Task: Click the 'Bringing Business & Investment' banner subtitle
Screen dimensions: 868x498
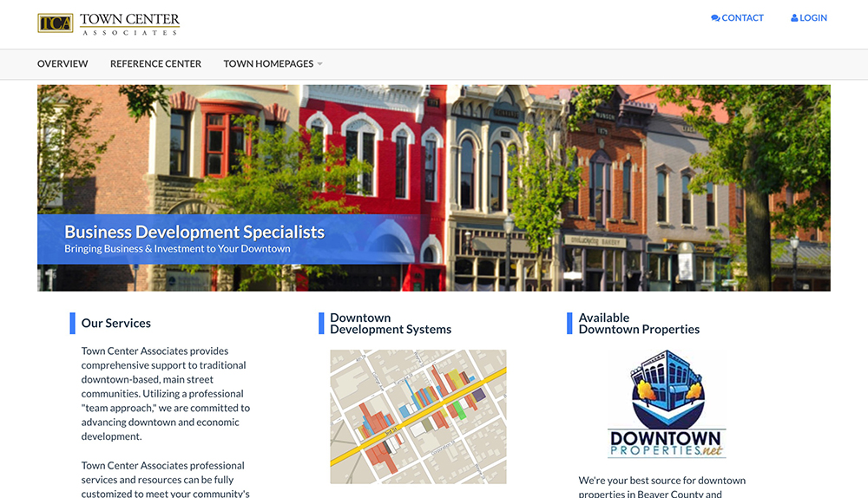Action: [177, 249]
